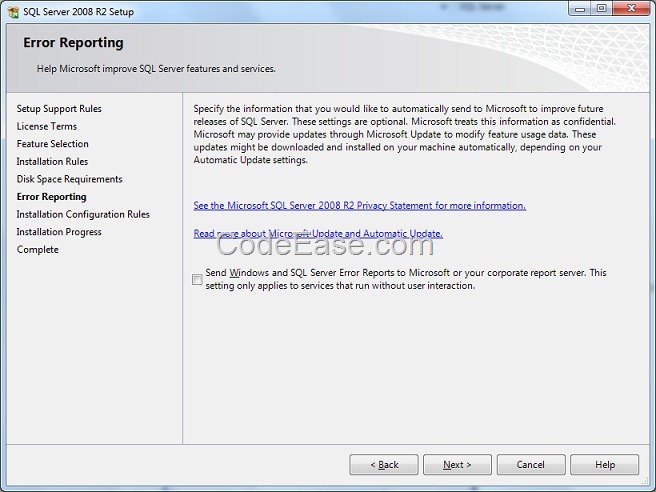Click the 'Specify the information' description paragraph
Viewport: 656px width, 492px height.
click(x=404, y=134)
